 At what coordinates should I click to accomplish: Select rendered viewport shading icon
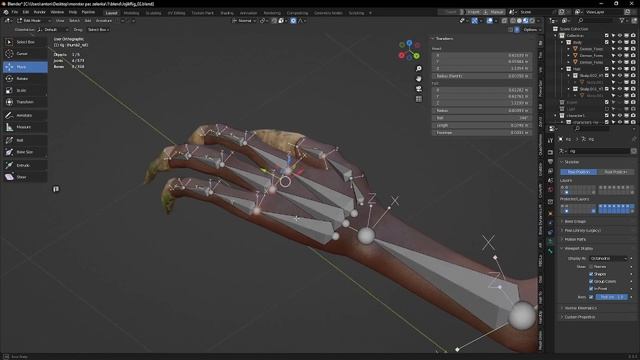(532, 21)
